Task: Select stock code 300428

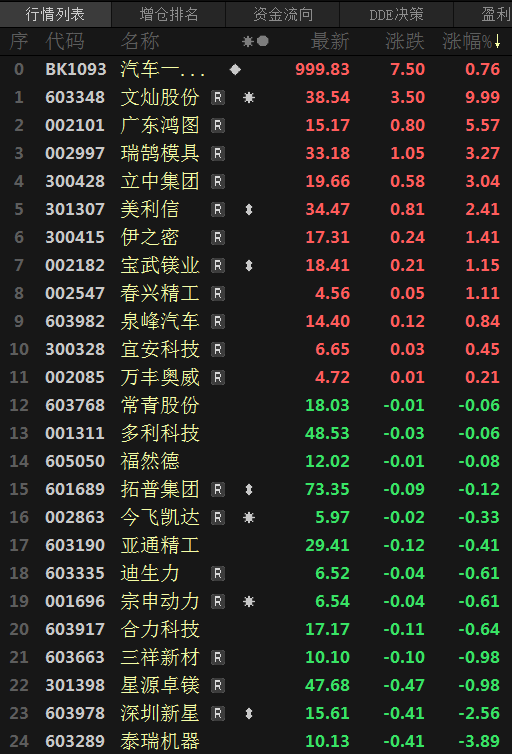Action: tap(75, 182)
